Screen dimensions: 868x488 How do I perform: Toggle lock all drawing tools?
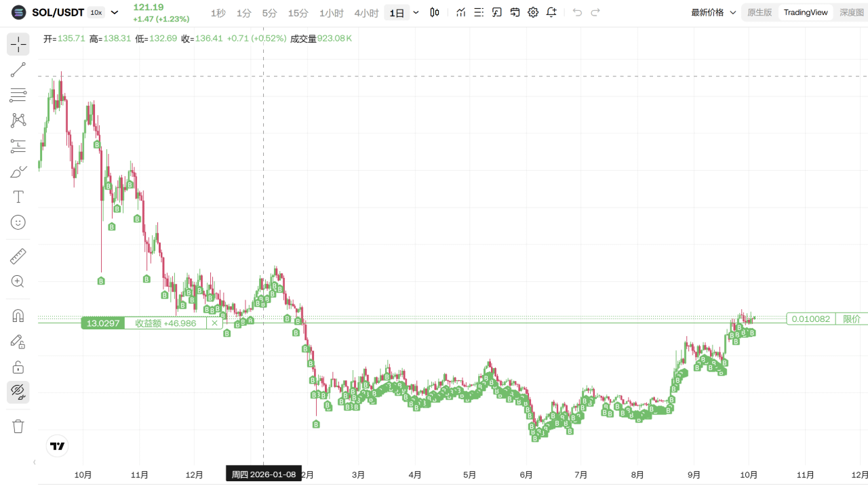pyautogui.click(x=18, y=367)
